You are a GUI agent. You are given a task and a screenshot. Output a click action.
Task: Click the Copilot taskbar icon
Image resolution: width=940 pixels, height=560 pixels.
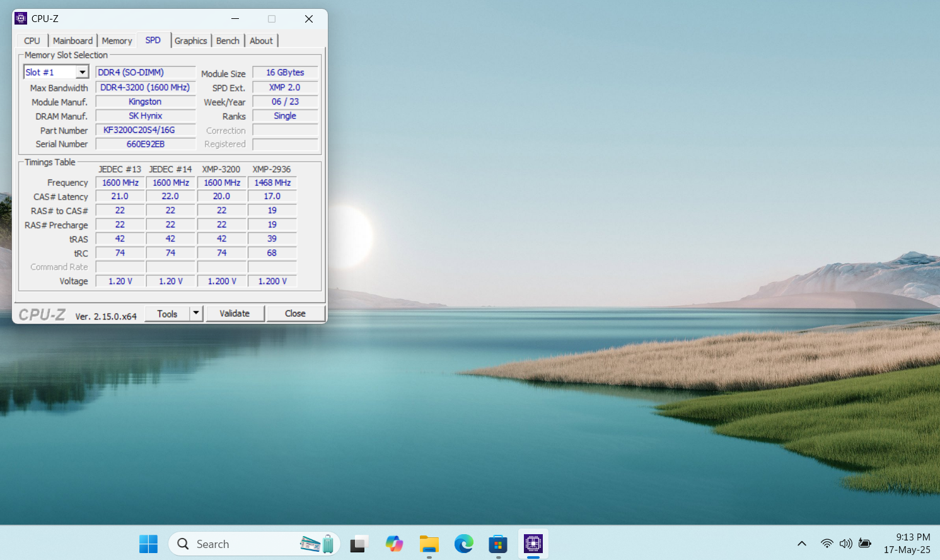pyautogui.click(x=394, y=544)
